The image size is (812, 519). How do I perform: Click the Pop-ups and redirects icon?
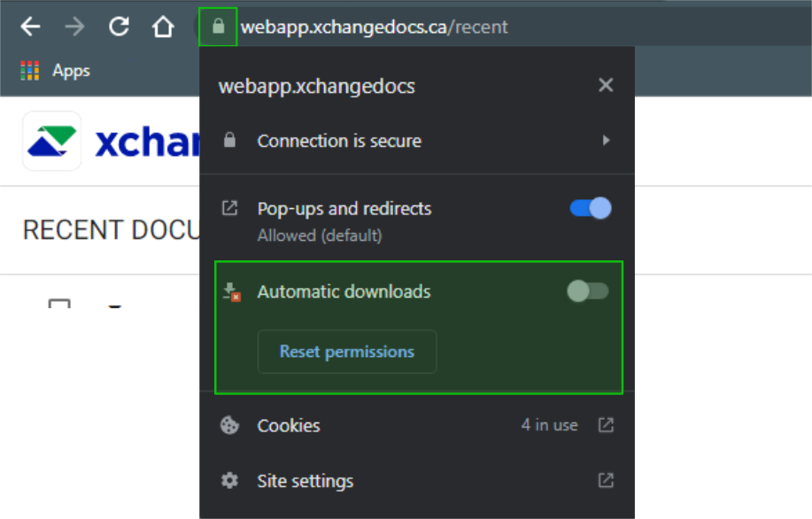[230, 208]
